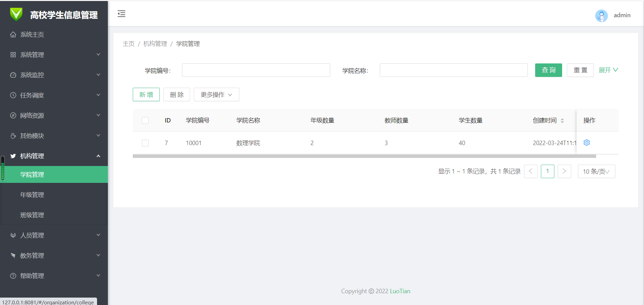Click the compass icon beside 网络资源
The height and width of the screenshot is (305, 644).
pyautogui.click(x=13, y=115)
